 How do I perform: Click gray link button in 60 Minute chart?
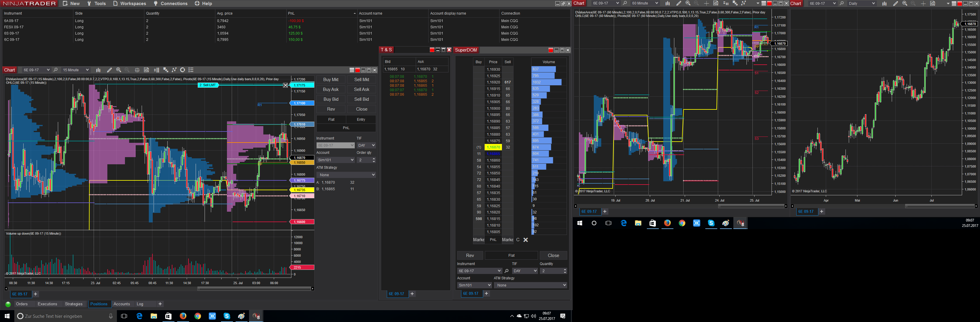(763, 3)
